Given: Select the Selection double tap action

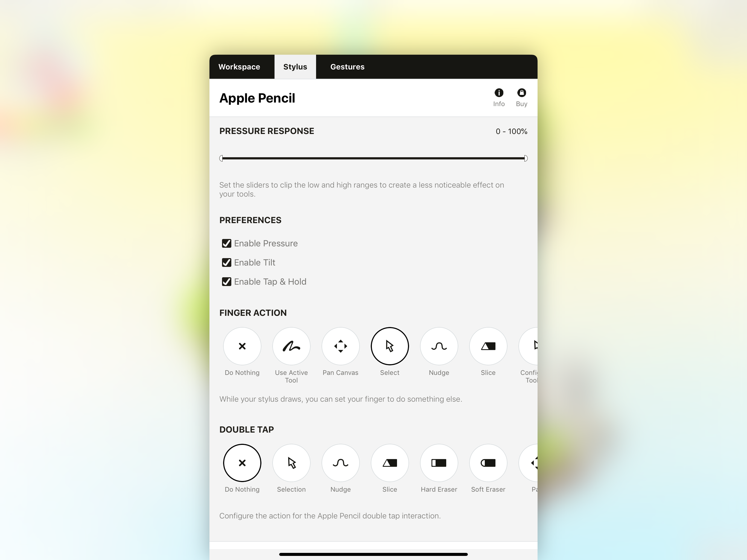Looking at the screenshot, I should [x=291, y=463].
